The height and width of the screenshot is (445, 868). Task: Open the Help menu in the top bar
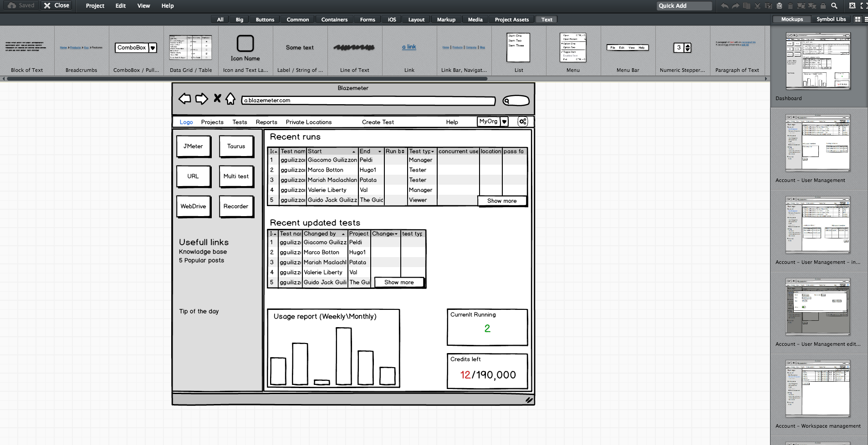point(168,6)
